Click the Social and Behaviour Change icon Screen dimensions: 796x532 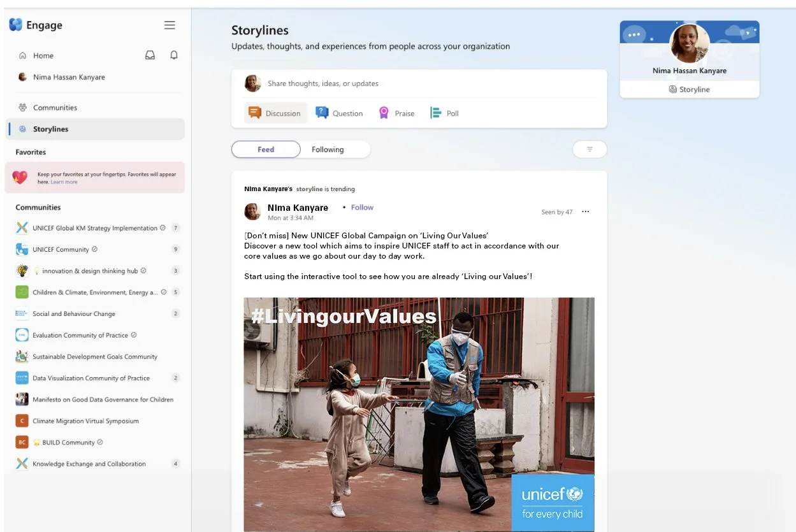click(22, 313)
